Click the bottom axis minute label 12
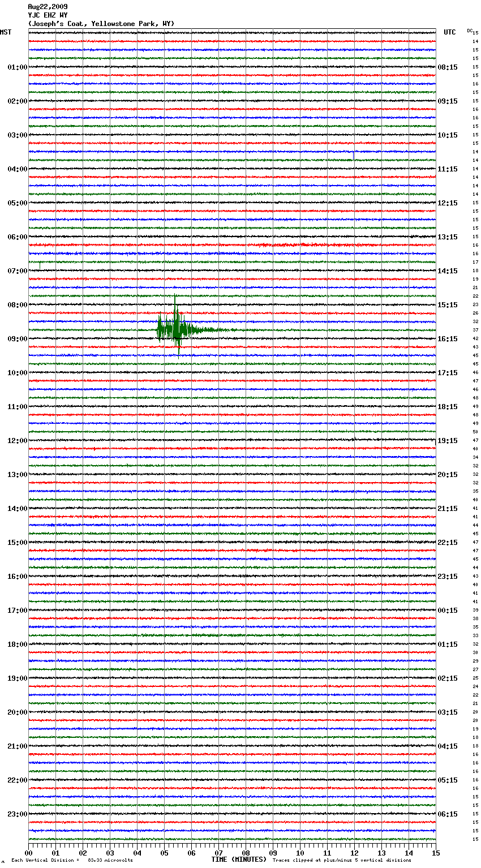Screen dimensions: 481x868 click(x=354, y=853)
